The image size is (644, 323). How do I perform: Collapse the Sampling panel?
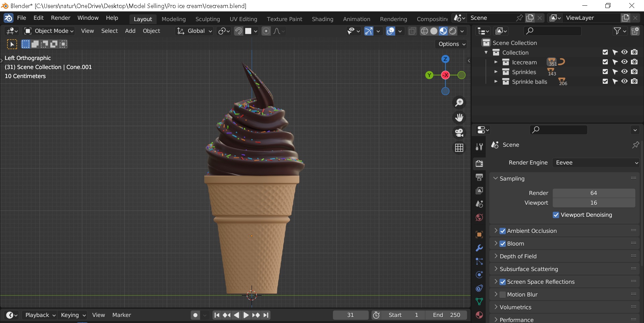[x=495, y=179]
